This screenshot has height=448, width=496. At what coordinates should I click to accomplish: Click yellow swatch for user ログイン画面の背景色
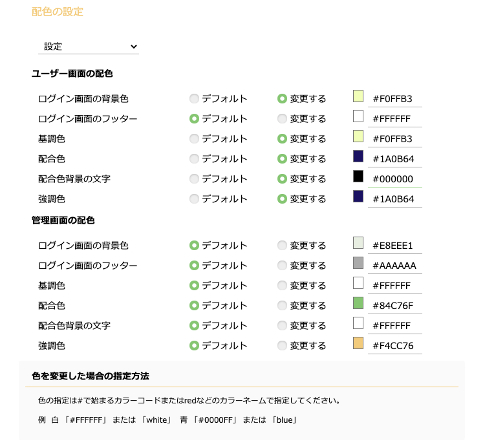pos(358,96)
